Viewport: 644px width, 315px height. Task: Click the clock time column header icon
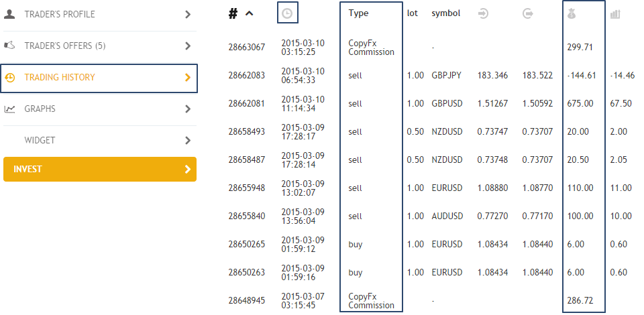[x=287, y=13]
